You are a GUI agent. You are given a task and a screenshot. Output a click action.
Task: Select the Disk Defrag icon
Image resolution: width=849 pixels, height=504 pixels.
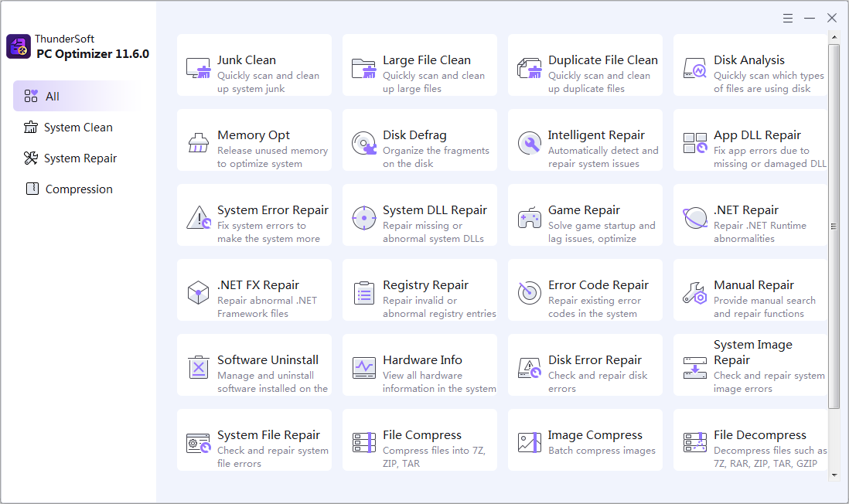click(x=363, y=142)
